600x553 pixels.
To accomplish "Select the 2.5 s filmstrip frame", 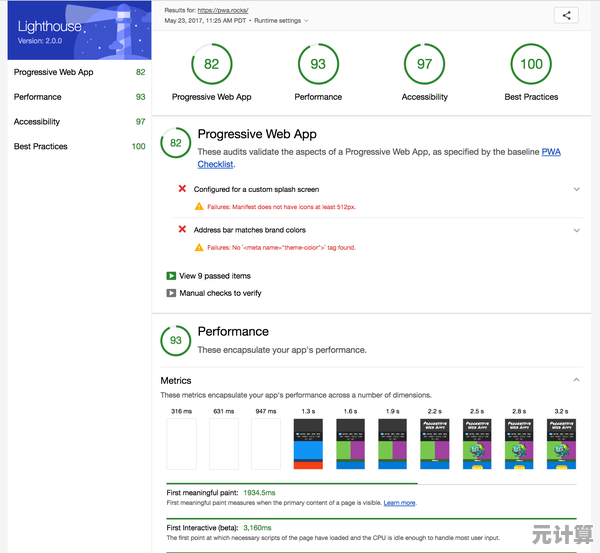I will click(x=477, y=444).
